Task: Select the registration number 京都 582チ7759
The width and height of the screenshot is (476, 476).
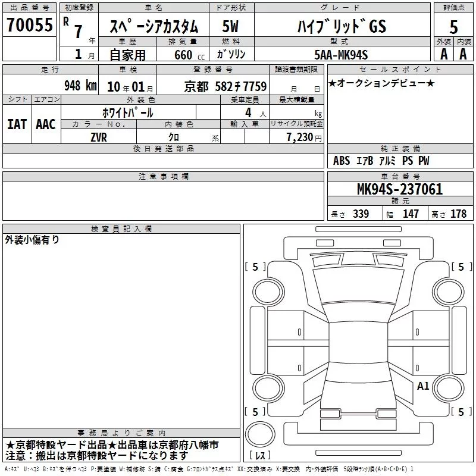Action: (225, 87)
